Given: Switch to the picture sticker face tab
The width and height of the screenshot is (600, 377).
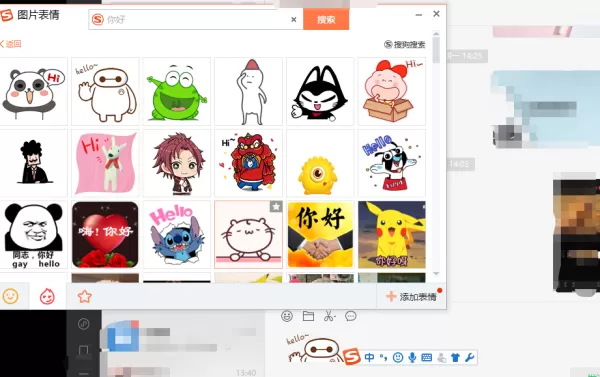Looking at the screenshot, I should pos(47,296).
